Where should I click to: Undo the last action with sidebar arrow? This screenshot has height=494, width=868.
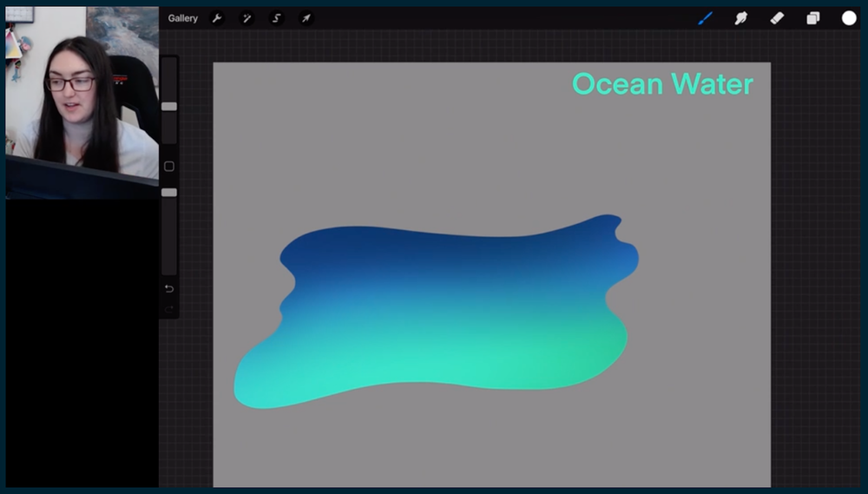pyautogui.click(x=169, y=289)
